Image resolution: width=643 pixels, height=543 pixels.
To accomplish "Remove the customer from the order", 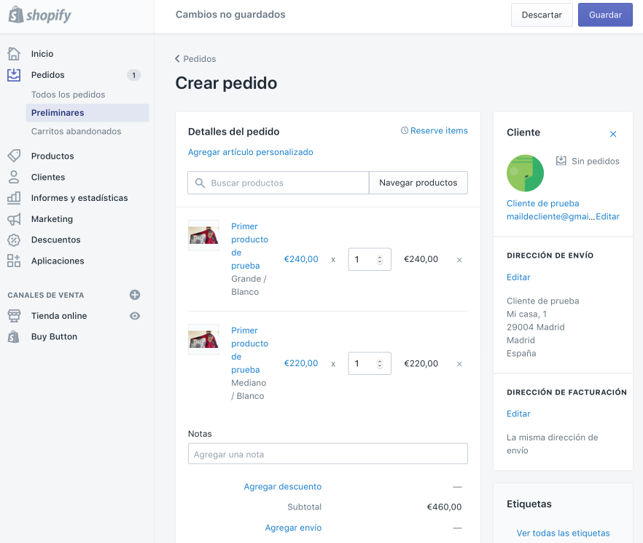I will click(614, 133).
